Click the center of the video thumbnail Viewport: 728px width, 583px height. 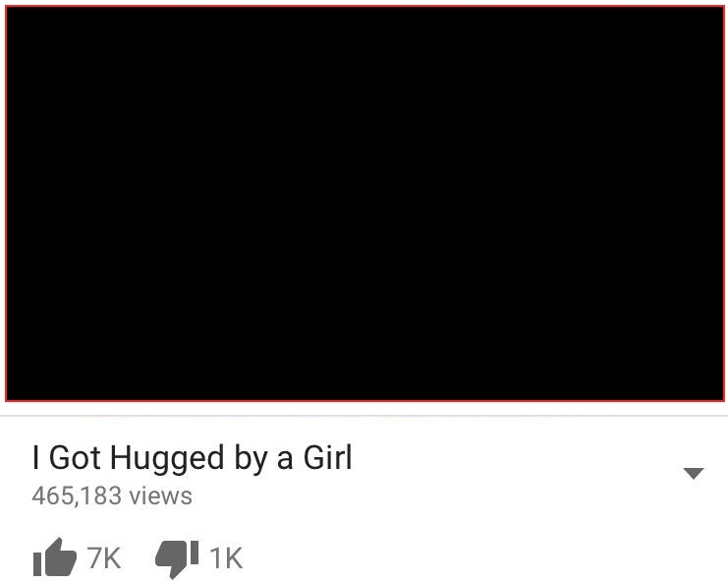pyautogui.click(x=364, y=204)
